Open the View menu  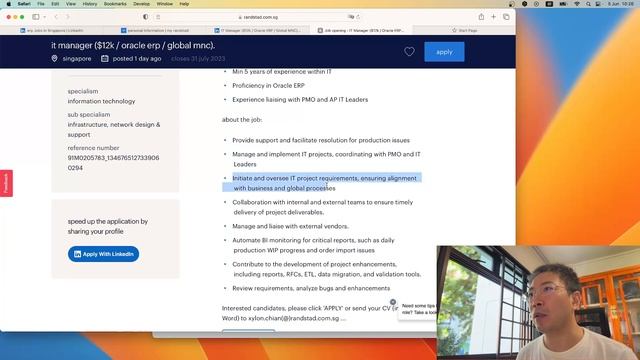pyautogui.click(x=71, y=4)
